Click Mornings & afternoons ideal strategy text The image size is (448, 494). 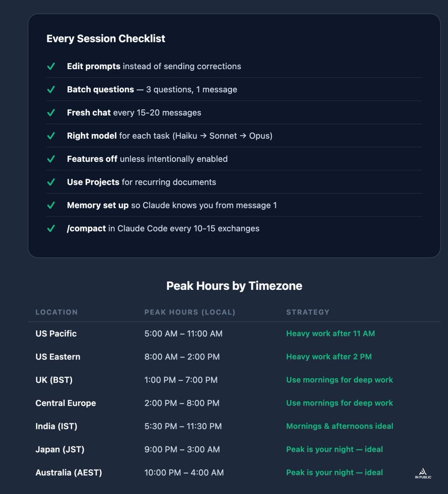(x=340, y=426)
